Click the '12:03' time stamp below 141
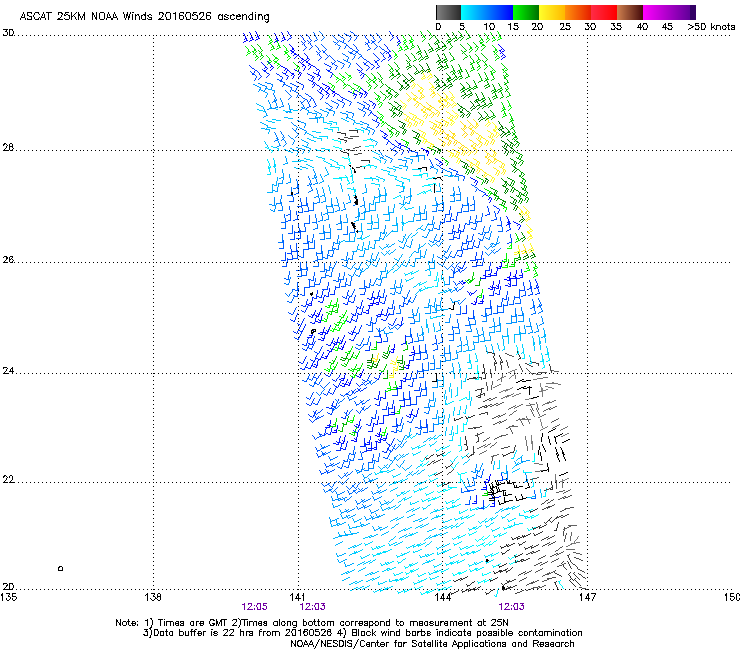The width and height of the screenshot is (740, 650). pos(312,607)
